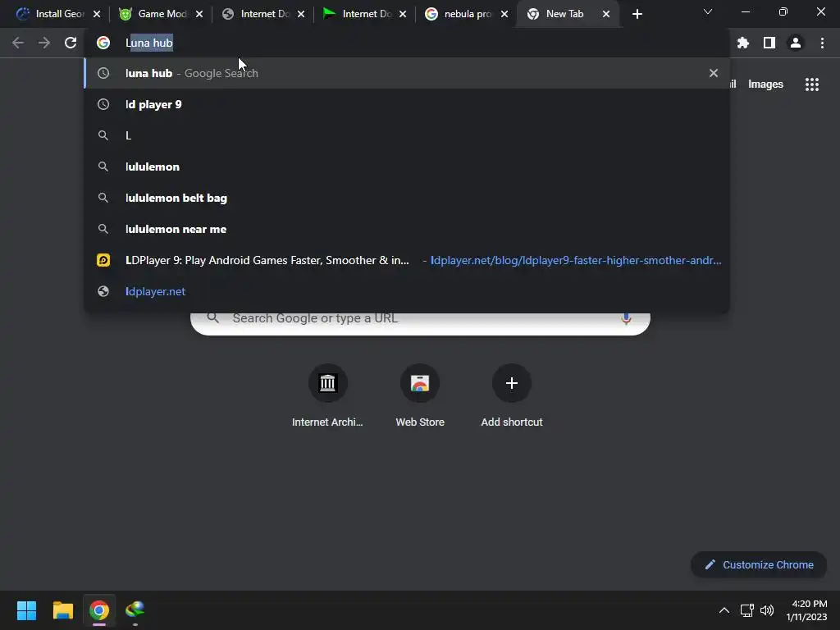Image resolution: width=840 pixels, height=630 pixels.
Task: Open File Explorer from the taskbar
Action: click(62, 610)
